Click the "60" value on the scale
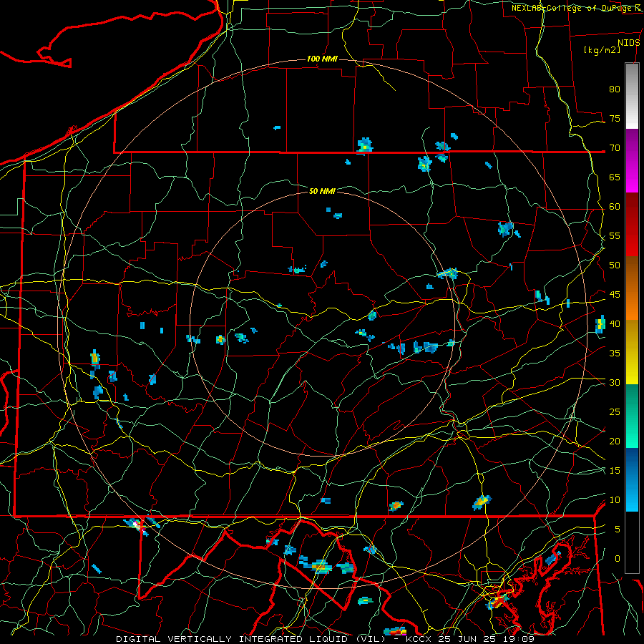Image resolution: width=644 pixels, height=644 pixels. tap(615, 207)
